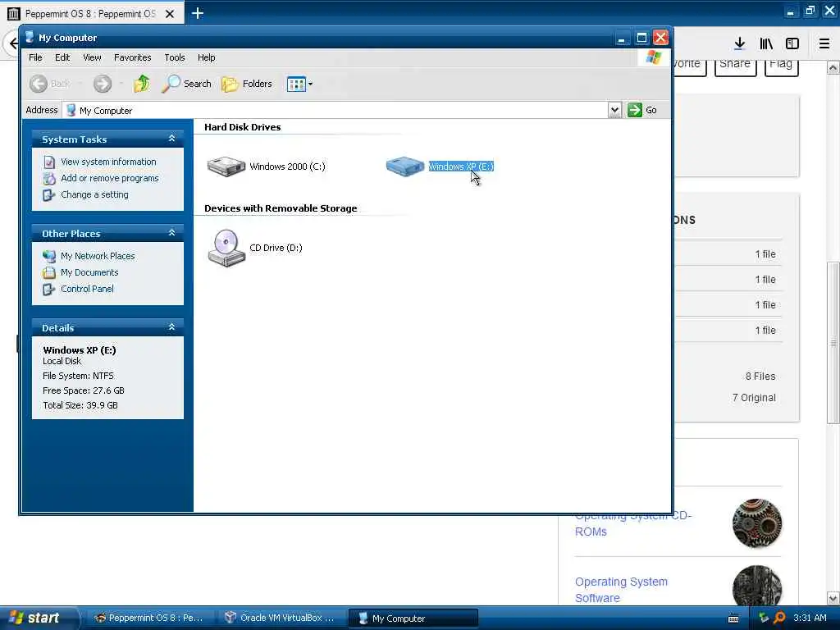Open a new browser tab

198,13
